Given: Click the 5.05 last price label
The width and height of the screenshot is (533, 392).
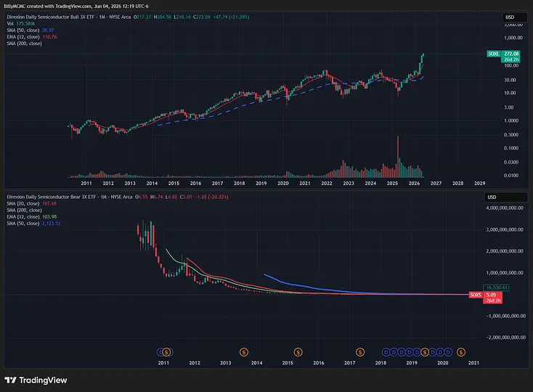Looking at the screenshot, I should 491,295.
